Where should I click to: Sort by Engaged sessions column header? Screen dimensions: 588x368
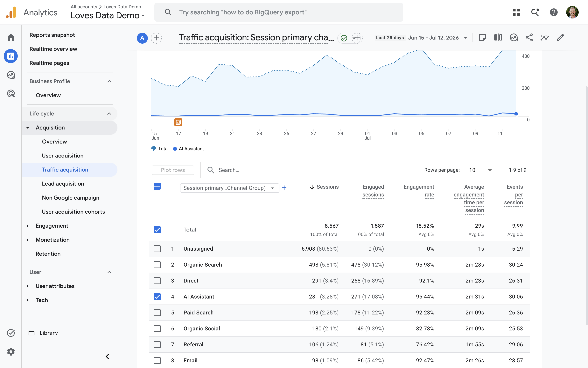373,191
